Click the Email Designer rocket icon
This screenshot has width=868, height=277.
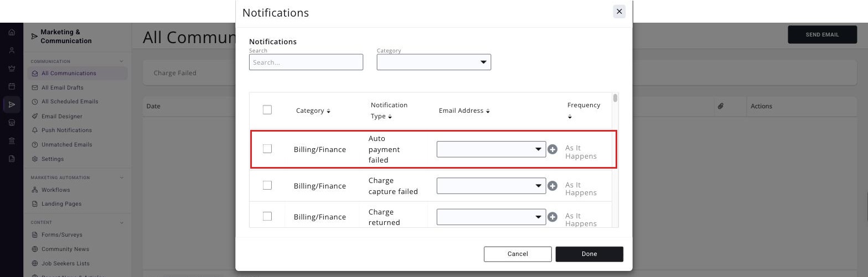[x=35, y=116]
